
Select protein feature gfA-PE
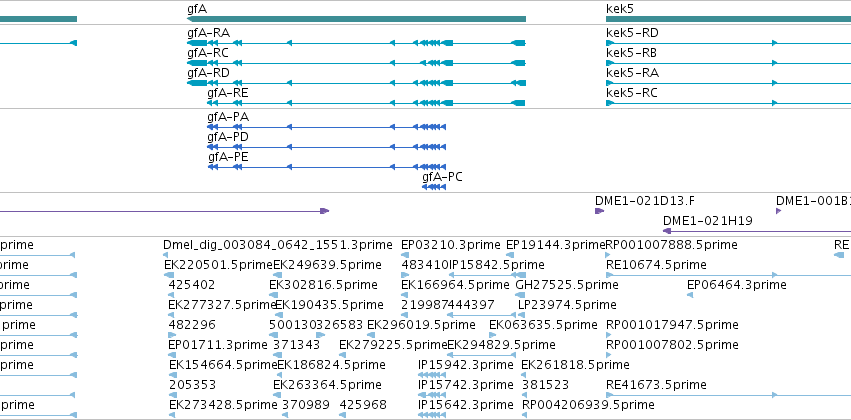228,157
